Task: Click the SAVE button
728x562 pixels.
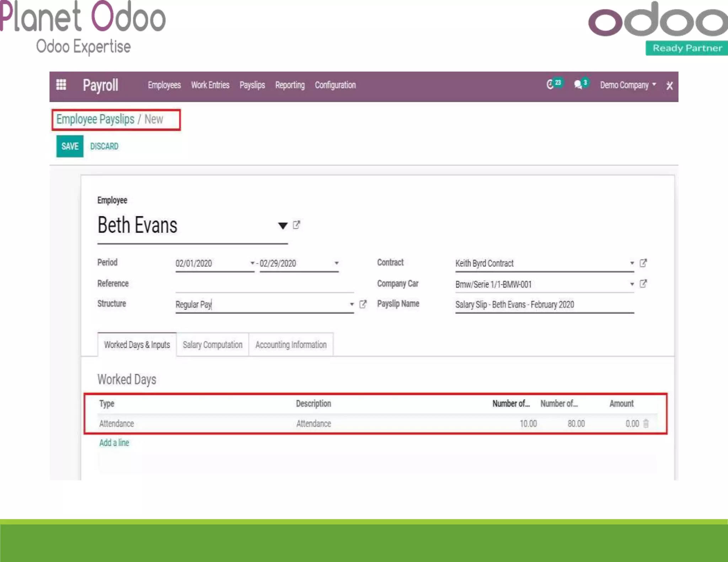Action: [x=70, y=146]
